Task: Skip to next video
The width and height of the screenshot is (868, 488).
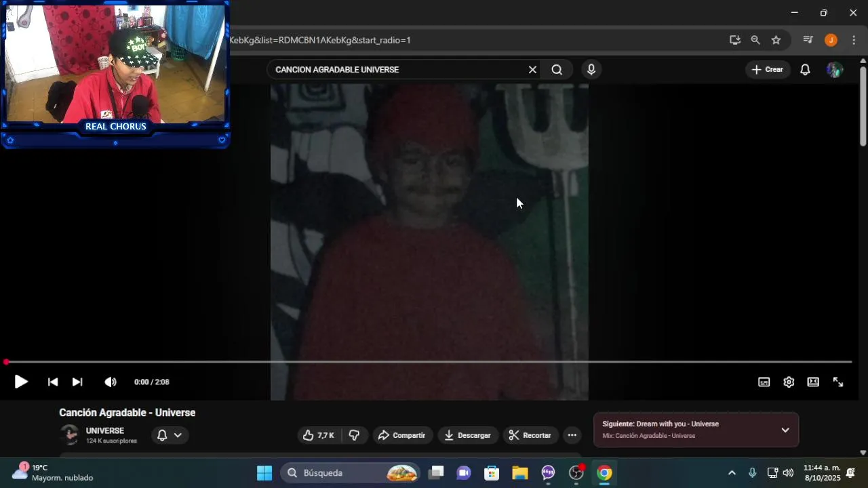Action: pos(77,382)
